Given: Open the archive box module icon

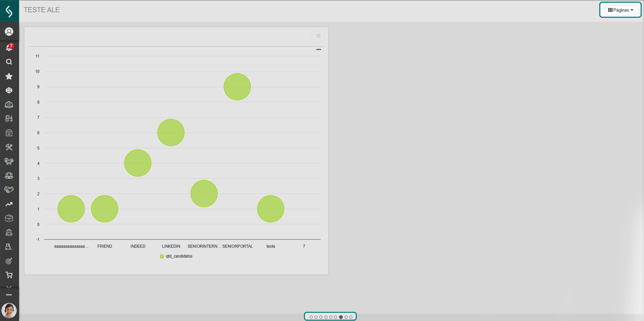Looking at the screenshot, I should click(9, 133).
